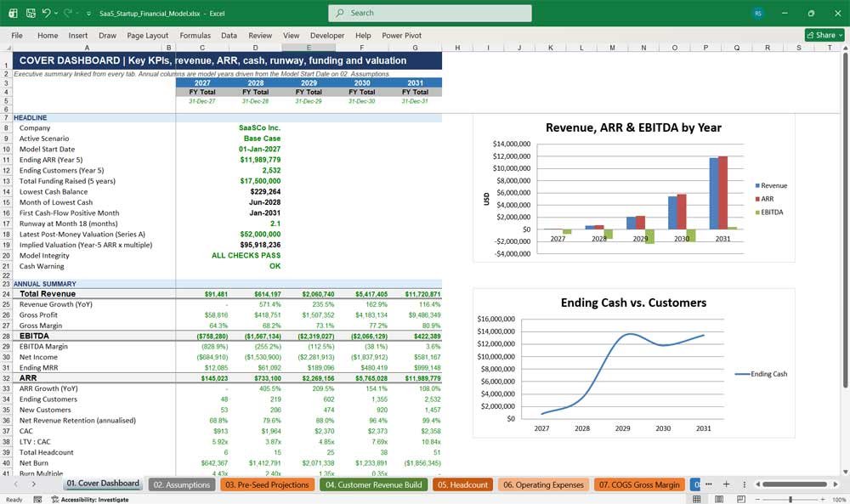Screen dimensions: 850x504
Task: Switch to the Formulas tab
Action: coord(195,35)
